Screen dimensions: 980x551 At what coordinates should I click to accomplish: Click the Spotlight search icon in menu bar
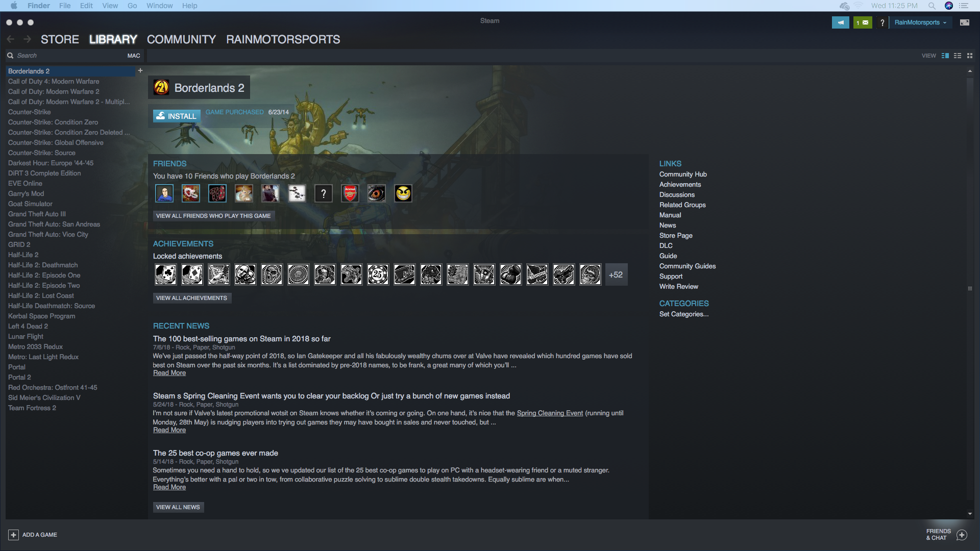click(x=932, y=6)
